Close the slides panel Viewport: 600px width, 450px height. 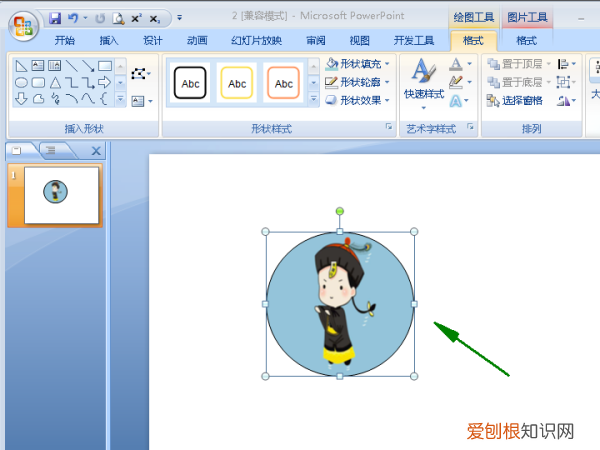96,151
